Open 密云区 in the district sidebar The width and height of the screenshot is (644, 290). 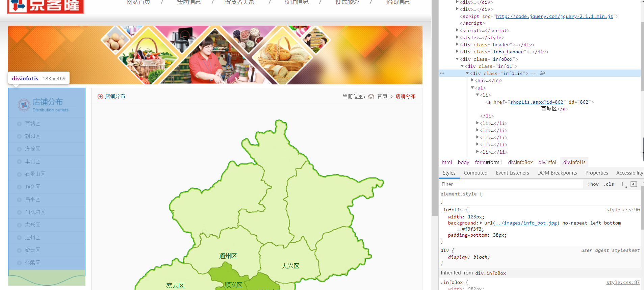point(32,250)
